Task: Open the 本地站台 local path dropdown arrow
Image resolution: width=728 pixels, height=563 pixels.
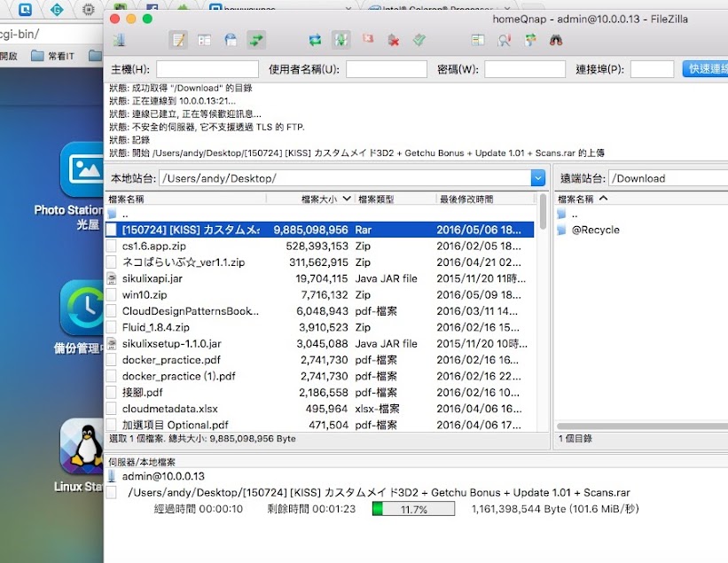Action: [x=537, y=178]
